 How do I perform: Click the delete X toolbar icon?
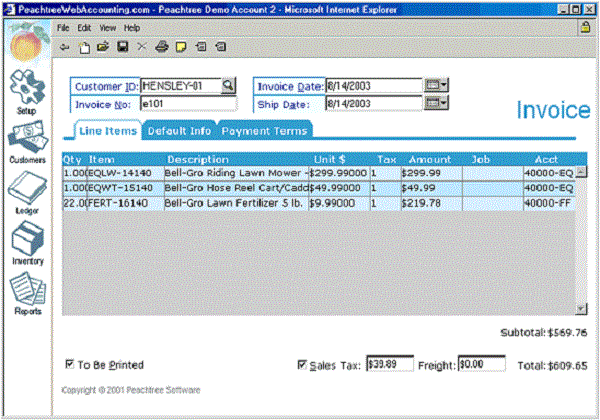142,47
